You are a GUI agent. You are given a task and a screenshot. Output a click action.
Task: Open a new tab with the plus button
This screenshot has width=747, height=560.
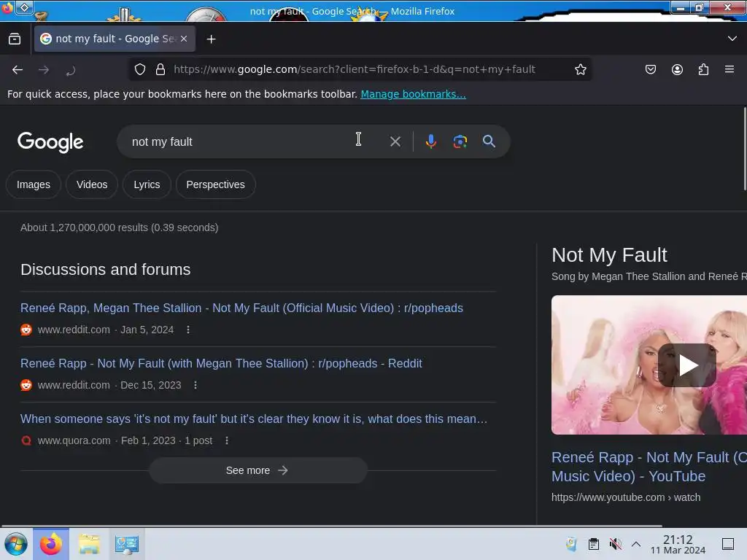(211, 39)
